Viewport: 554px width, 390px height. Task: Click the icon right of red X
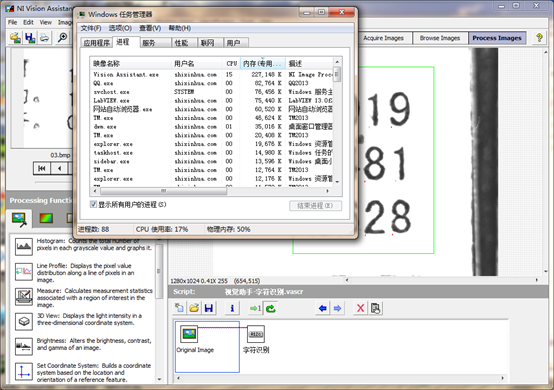(376, 308)
